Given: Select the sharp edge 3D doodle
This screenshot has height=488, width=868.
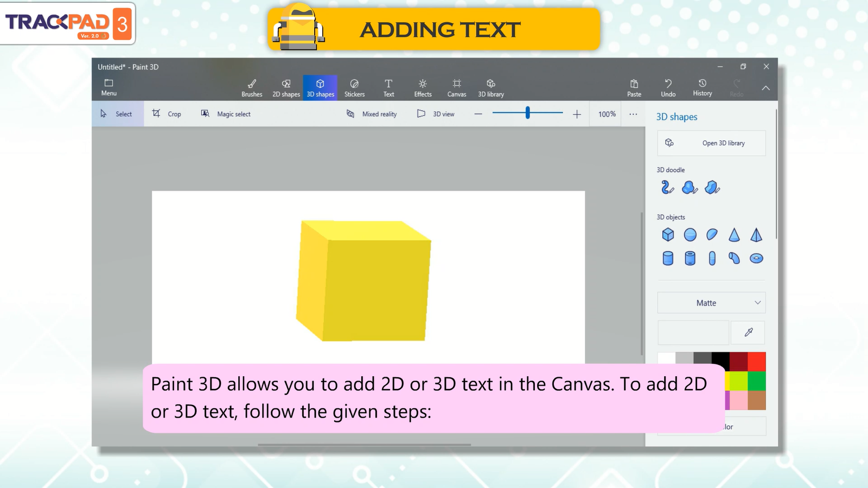Looking at the screenshot, I should point(712,188).
